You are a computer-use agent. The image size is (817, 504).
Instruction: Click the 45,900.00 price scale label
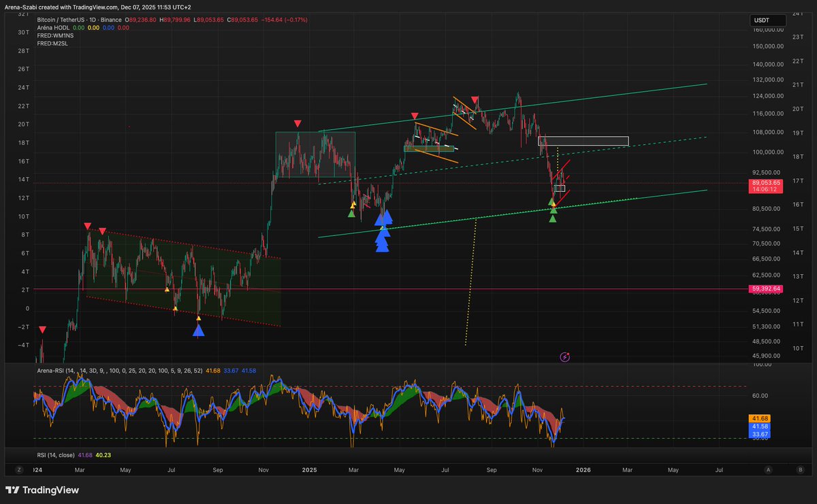click(x=766, y=356)
